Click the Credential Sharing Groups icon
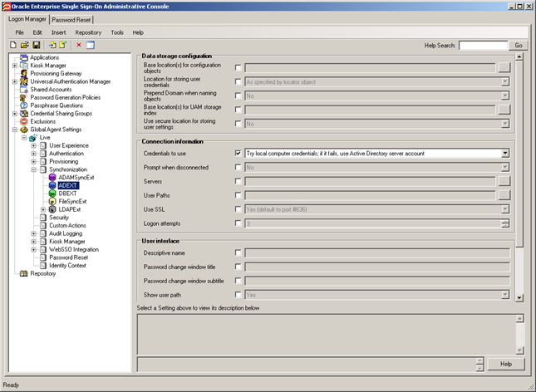This screenshot has width=536, height=392. [x=24, y=113]
